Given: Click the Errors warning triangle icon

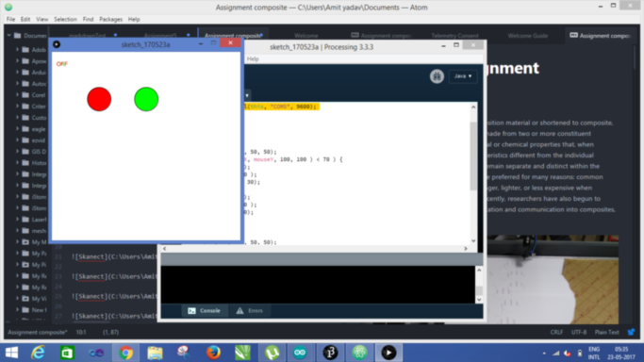Looking at the screenshot, I should click(239, 311).
